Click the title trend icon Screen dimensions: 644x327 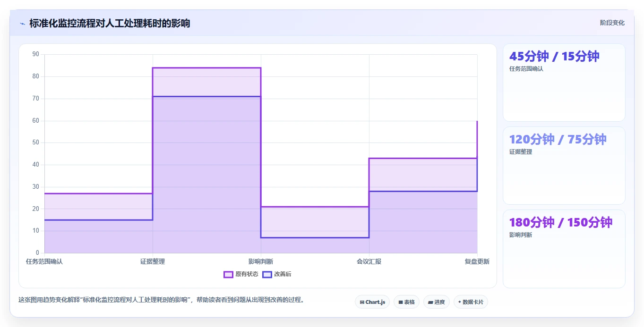tap(22, 24)
